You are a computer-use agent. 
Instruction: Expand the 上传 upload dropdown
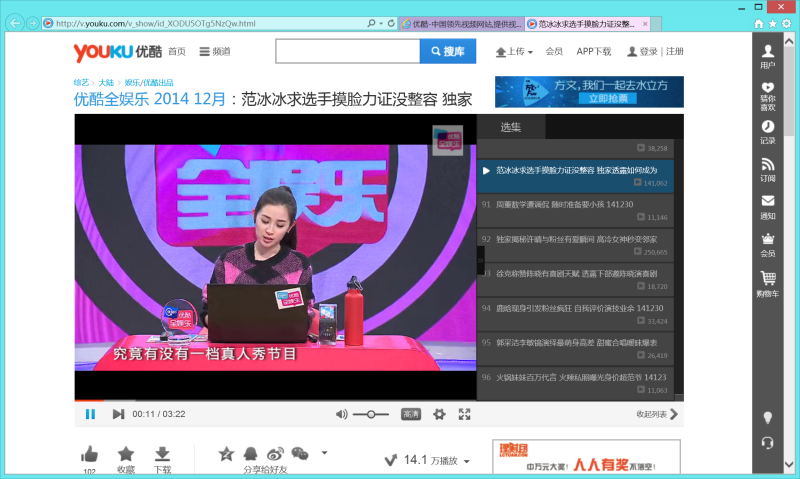514,52
